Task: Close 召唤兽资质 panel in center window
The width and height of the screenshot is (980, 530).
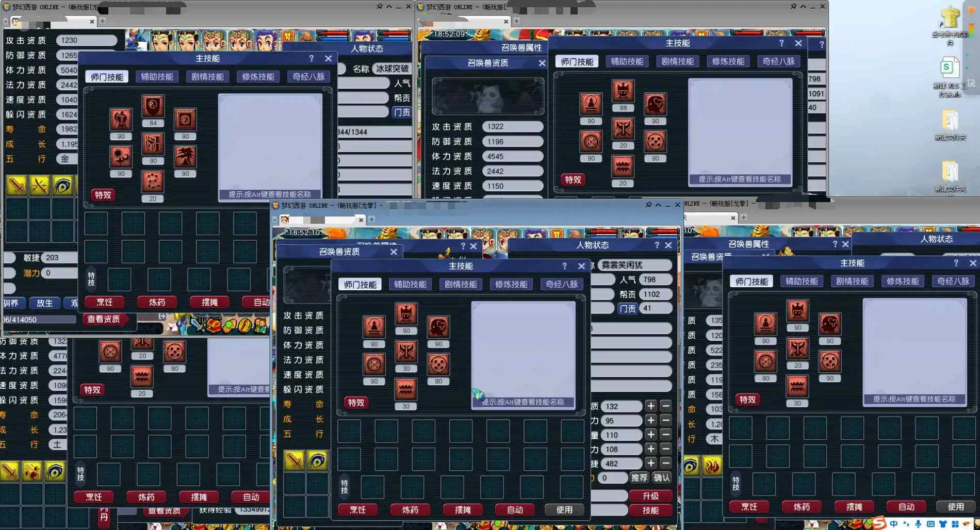Action: pyautogui.click(x=394, y=252)
